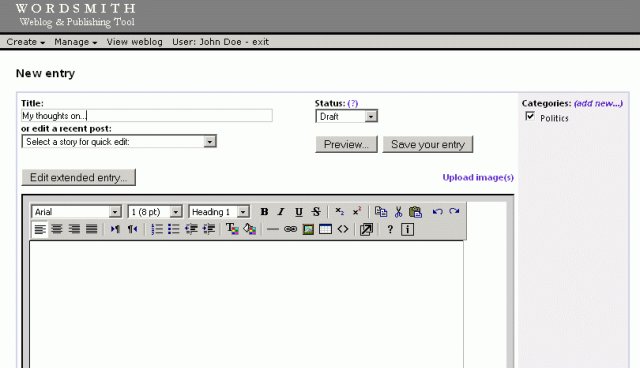Align text left
Image resolution: width=640 pixels, height=368 pixels.
40,229
